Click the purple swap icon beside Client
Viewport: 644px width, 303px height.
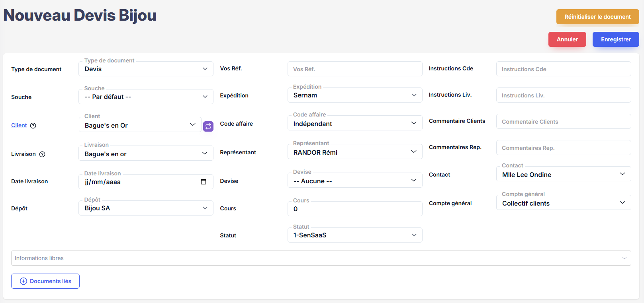pos(208,126)
